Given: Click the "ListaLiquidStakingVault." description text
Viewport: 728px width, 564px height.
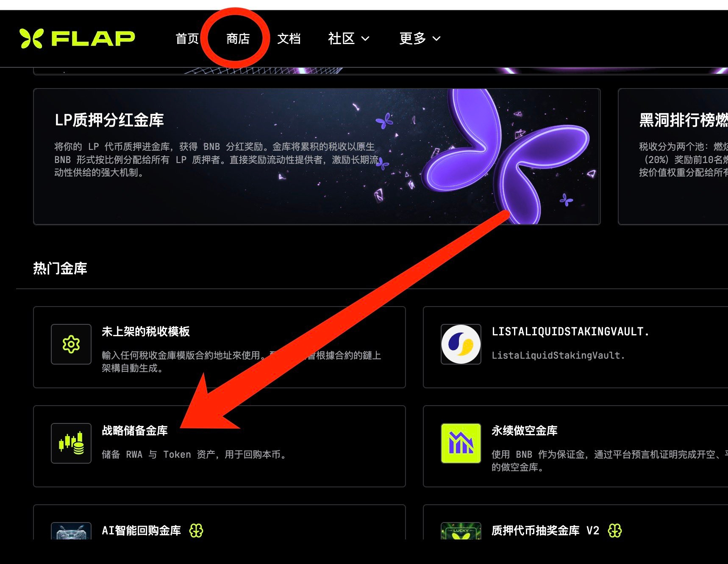Looking at the screenshot, I should 558,355.
